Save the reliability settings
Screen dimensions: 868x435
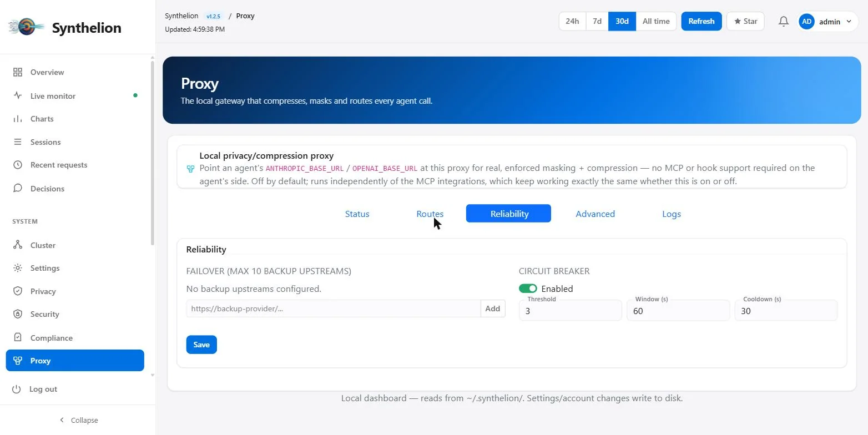201,345
